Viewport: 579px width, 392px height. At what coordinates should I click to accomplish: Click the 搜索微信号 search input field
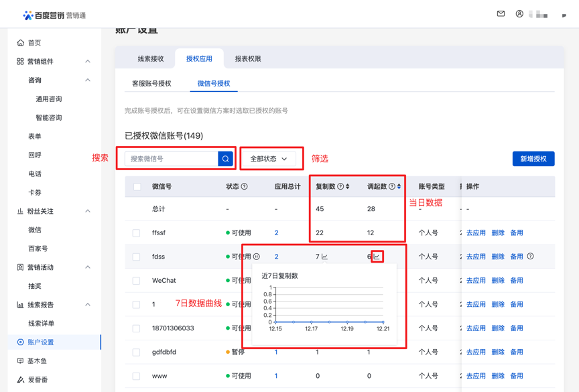[172, 159]
